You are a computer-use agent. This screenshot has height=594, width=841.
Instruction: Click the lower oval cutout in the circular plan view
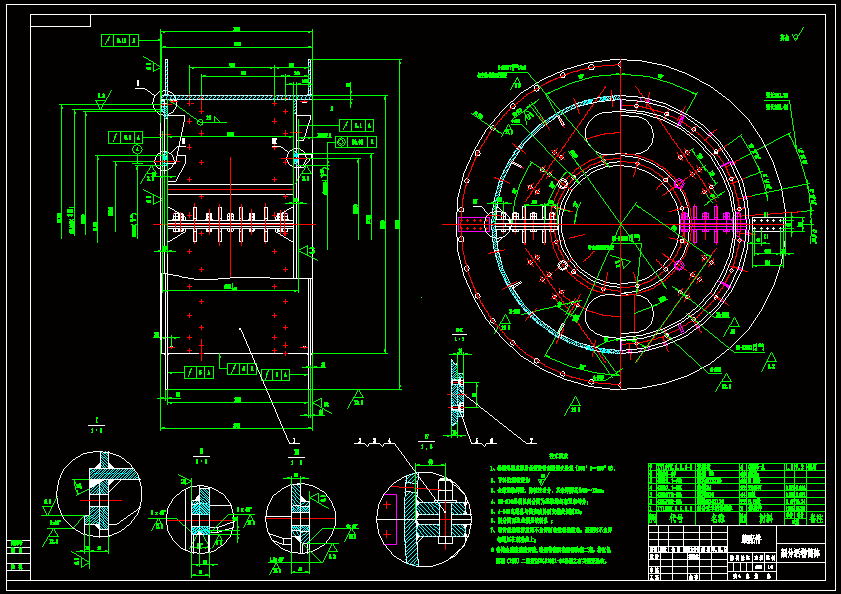tap(619, 316)
